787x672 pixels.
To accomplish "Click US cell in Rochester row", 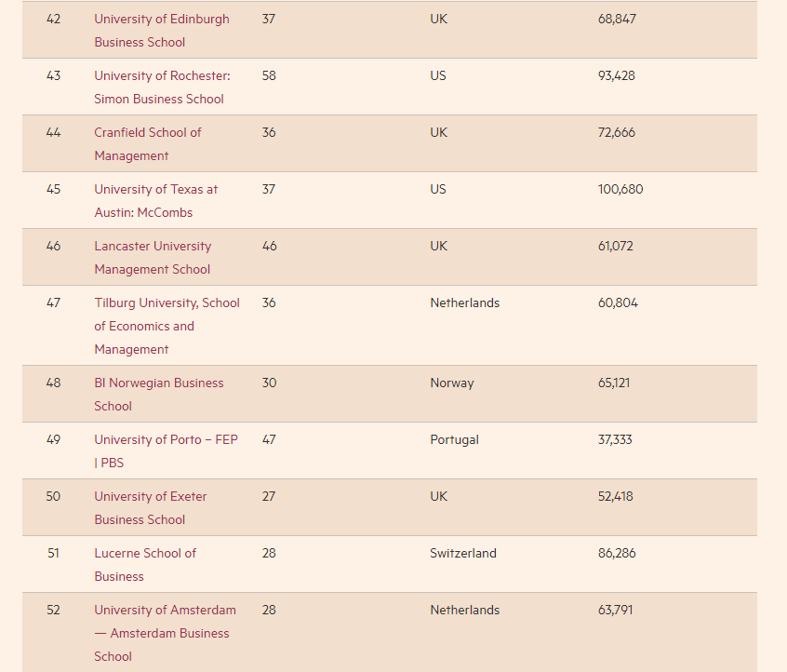I will coord(438,75).
